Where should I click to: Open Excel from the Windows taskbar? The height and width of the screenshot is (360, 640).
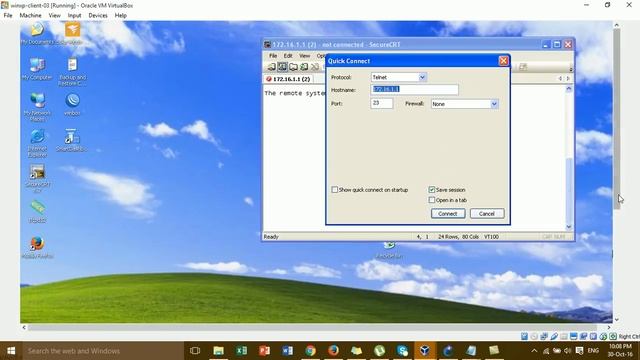tap(241, 351)
